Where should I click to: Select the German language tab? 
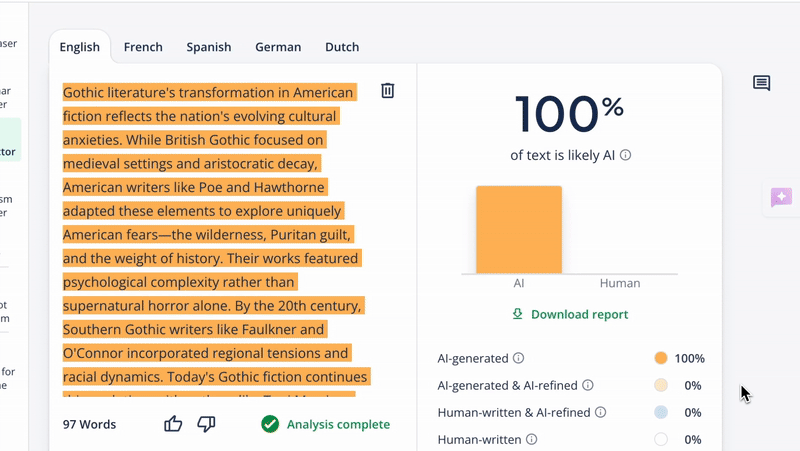tap(278, 47)
